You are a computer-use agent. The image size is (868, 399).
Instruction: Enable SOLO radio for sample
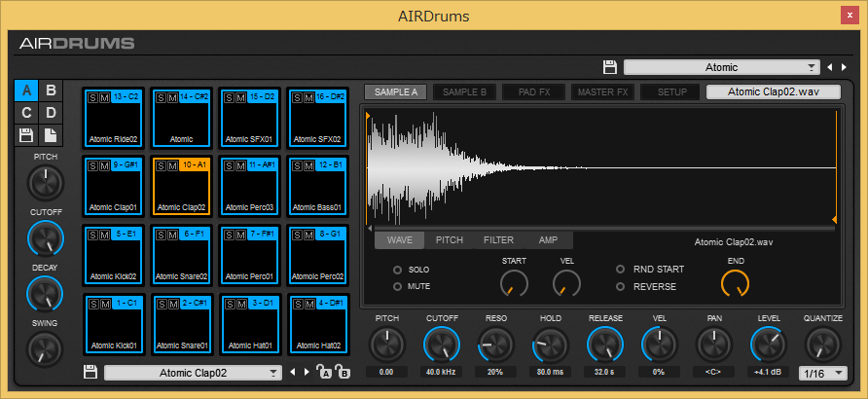tap(397, 271)
